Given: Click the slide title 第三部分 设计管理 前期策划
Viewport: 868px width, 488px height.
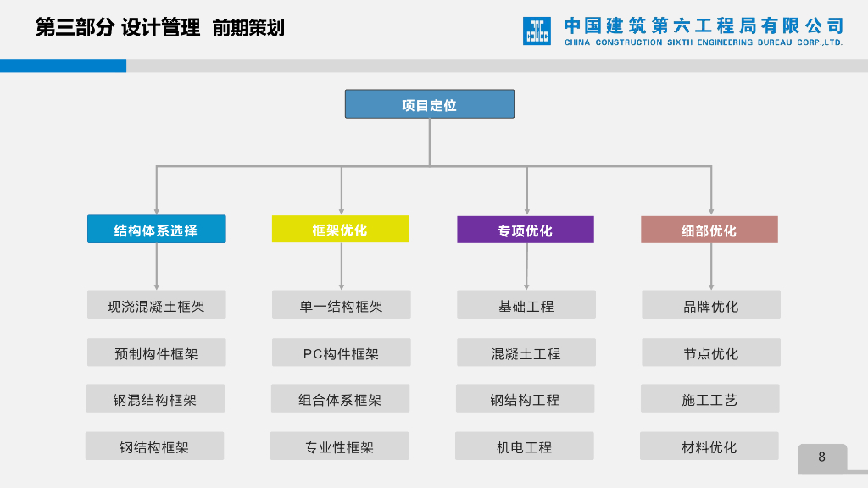Looking at the screenshot, I should (x=162, y=27).
